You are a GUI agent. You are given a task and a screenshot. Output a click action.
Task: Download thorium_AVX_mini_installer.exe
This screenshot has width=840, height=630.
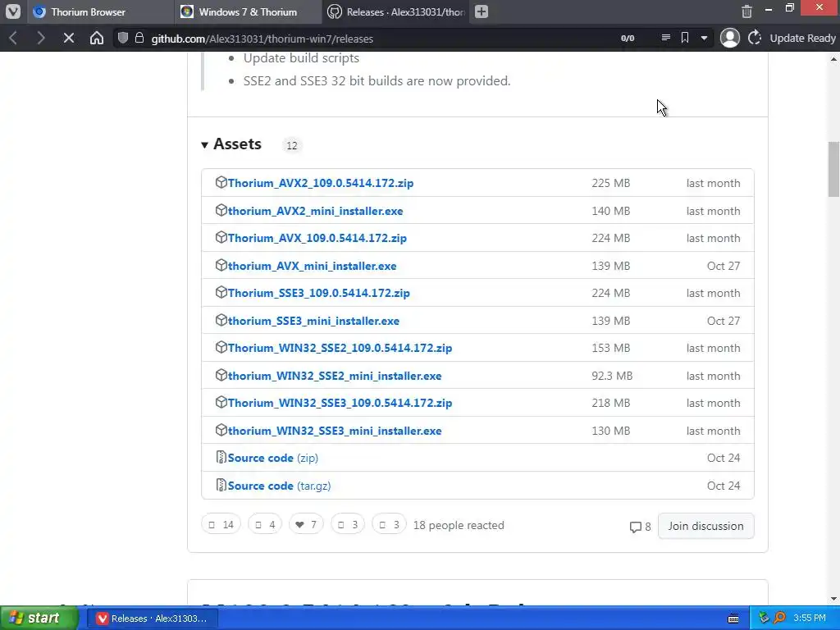pos(312,267)
